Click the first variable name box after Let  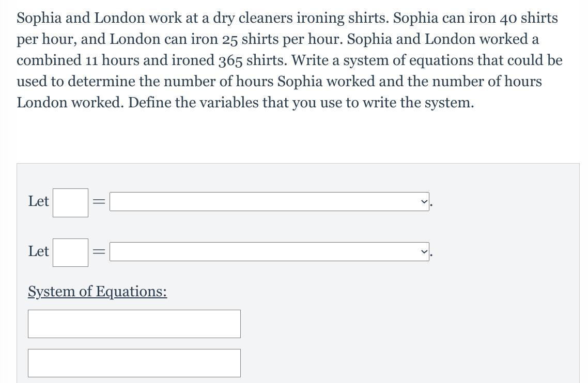[70, 202]
